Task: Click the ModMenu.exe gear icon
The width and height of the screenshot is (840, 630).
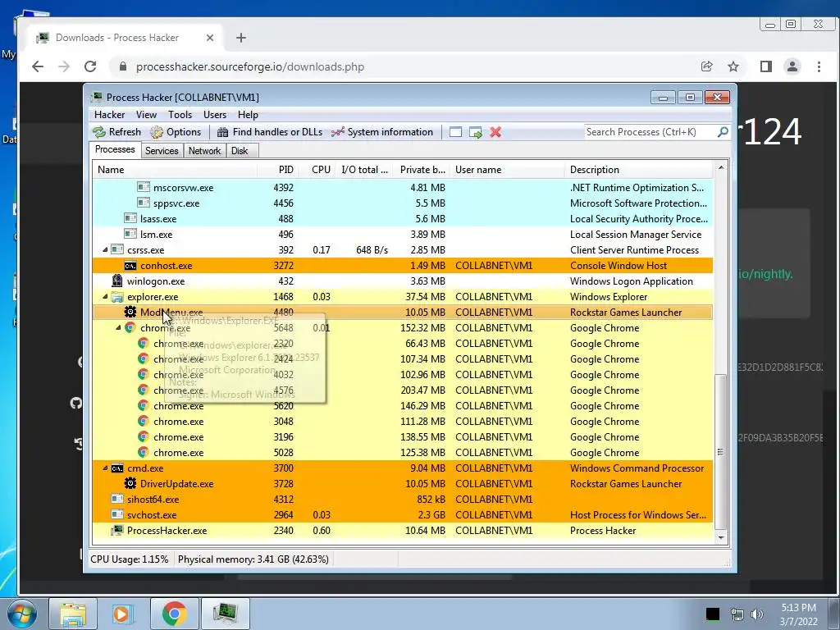Action: click(x=130, y=312)
